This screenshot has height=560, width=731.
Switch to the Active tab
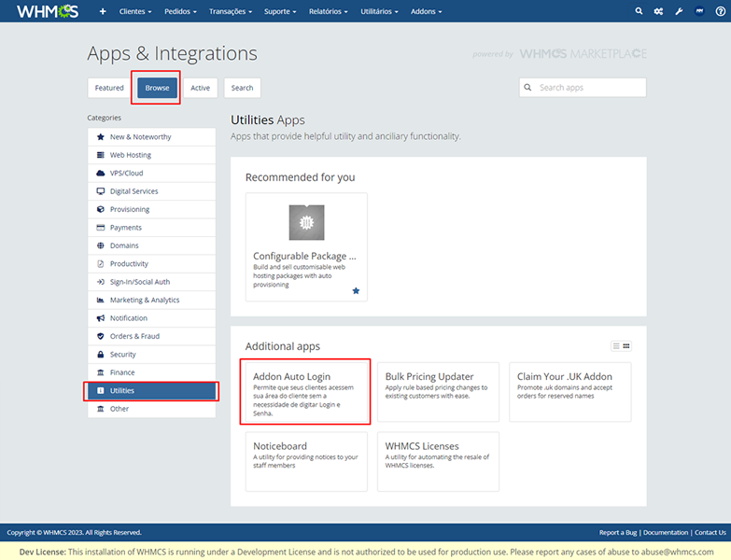tap(200, 88)
